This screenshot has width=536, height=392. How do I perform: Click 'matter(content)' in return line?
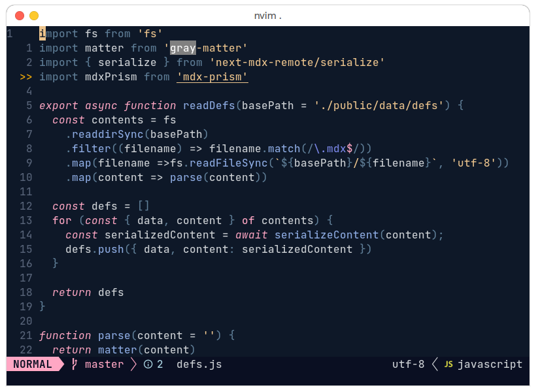(146, 350)
